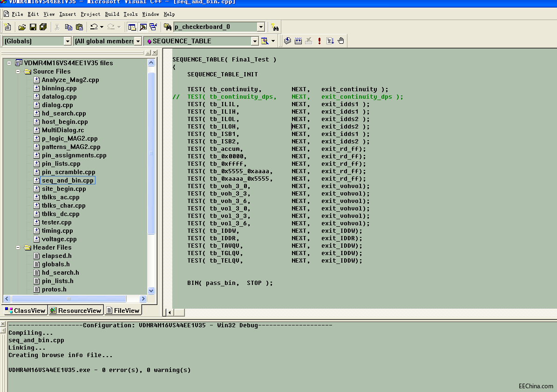Click the Go debug icon
The image size is (557, 392).
[330, 41]
